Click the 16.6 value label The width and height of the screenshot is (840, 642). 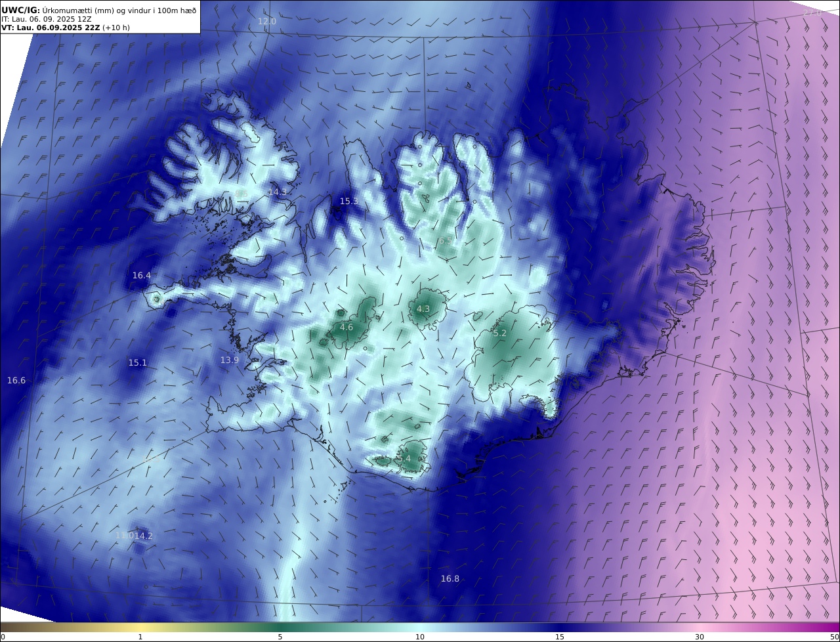click(x=16, y=381)
